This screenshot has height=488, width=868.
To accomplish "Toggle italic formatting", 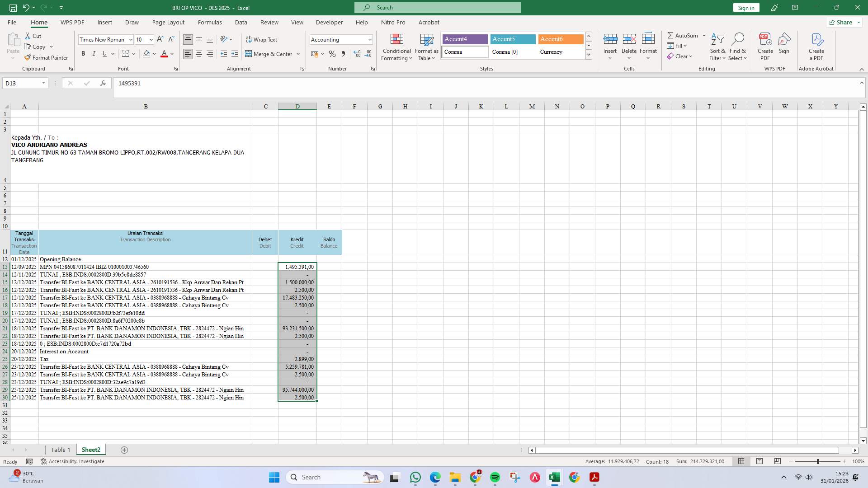I will click(94, 53).
